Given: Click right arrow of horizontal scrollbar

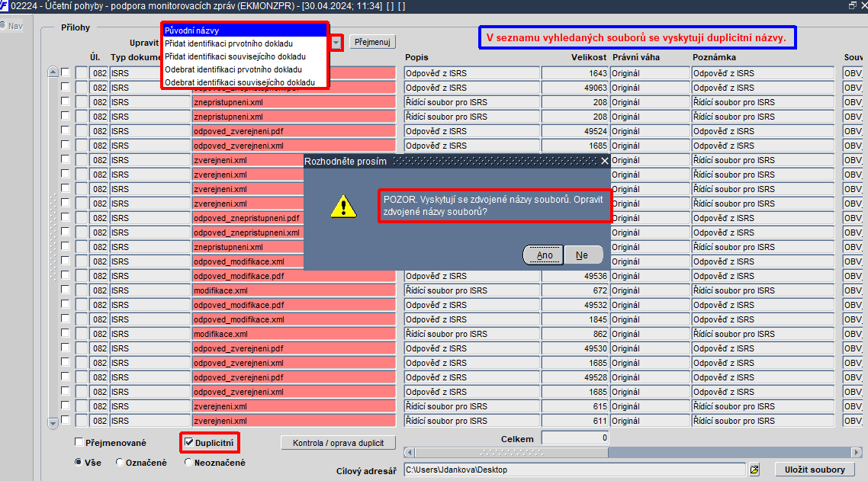Looking at the screenshot, I should [857, 452].
